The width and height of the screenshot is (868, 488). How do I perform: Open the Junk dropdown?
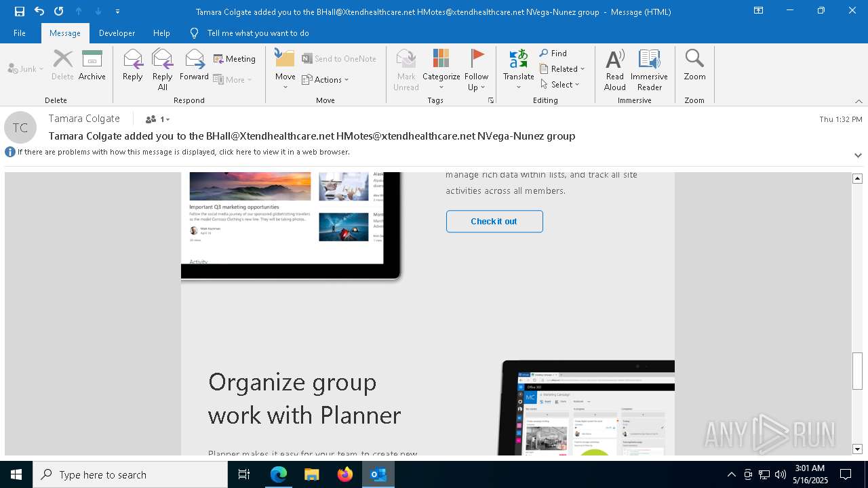(26, 68)
